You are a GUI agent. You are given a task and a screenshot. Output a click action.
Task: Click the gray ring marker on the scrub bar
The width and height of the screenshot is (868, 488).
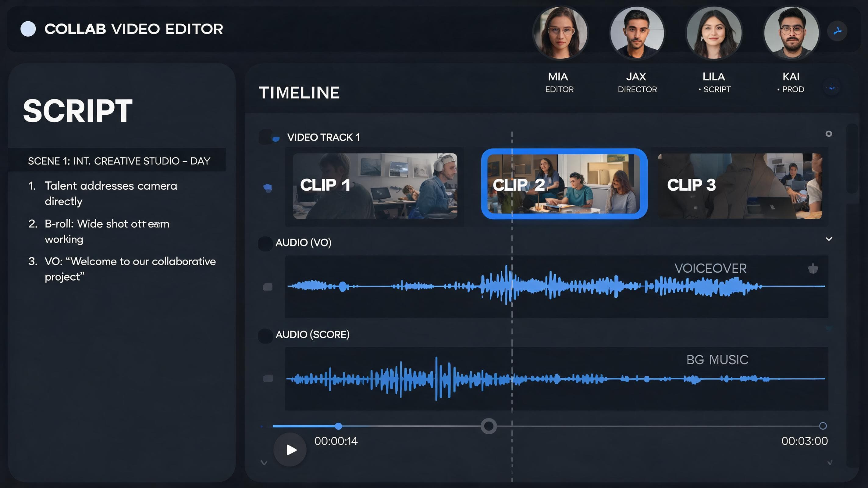[x=489, y=426]
